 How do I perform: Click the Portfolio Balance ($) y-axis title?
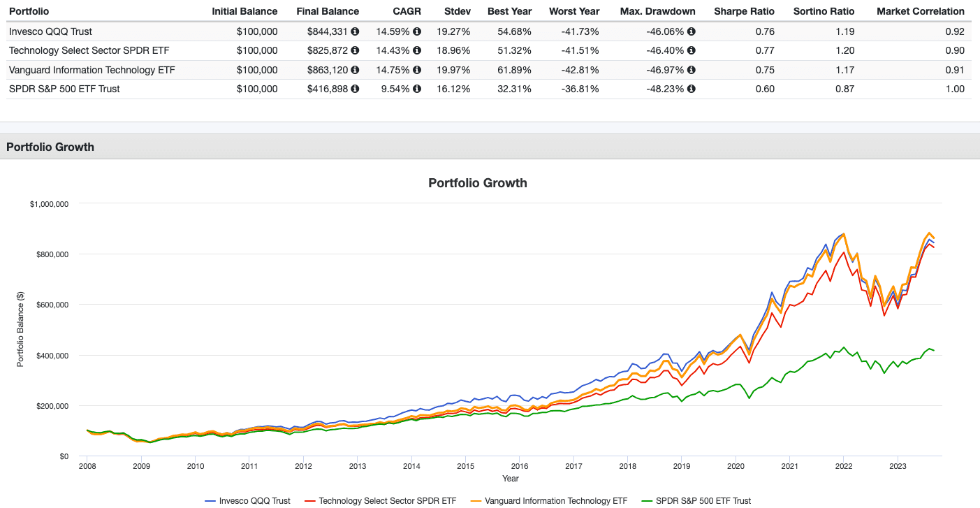20,330
